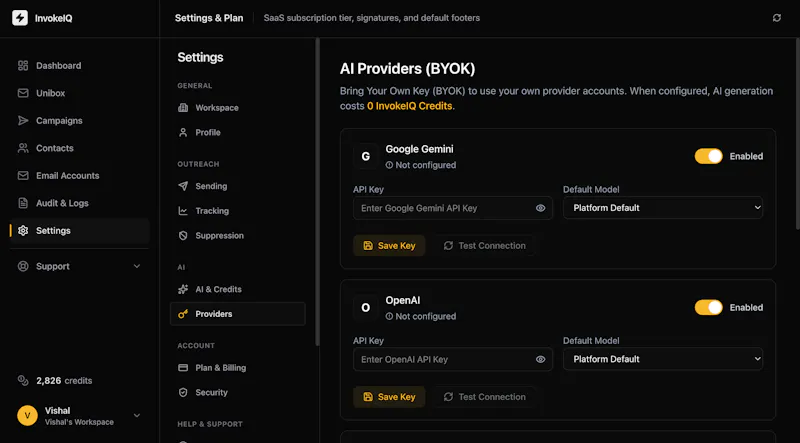Click the OpenAI O logo
This screenshot has width=800, height=443.
366,308
